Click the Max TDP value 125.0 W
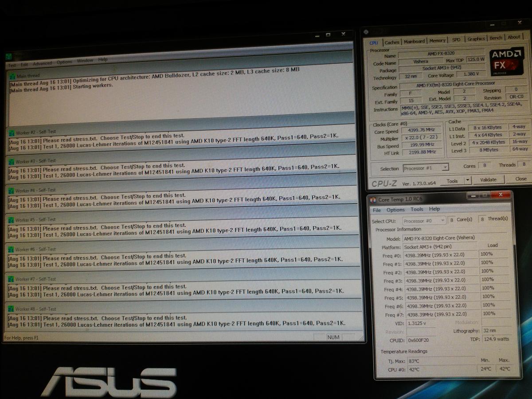Screen dimensions: 532x399 tap(476, 59)
